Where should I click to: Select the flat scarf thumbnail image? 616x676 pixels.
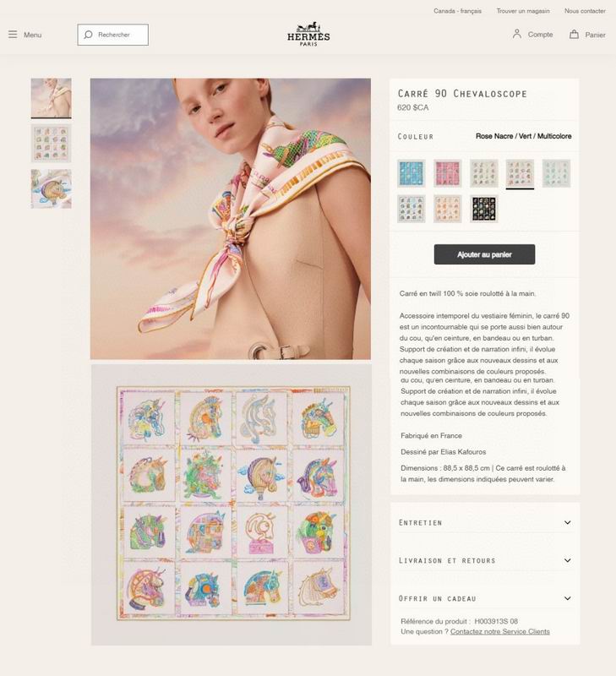coord(51,144)
